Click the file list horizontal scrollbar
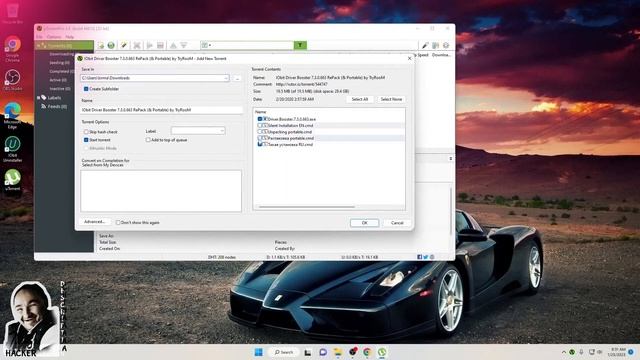The height and width of the screenshot is (360, 640). point(306,207)
